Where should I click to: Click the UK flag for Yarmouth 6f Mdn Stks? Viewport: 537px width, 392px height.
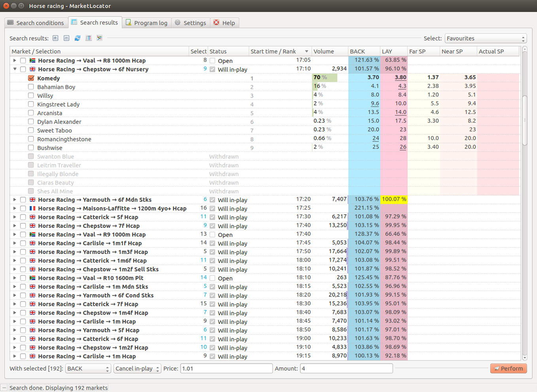click(x=32, y=200)
